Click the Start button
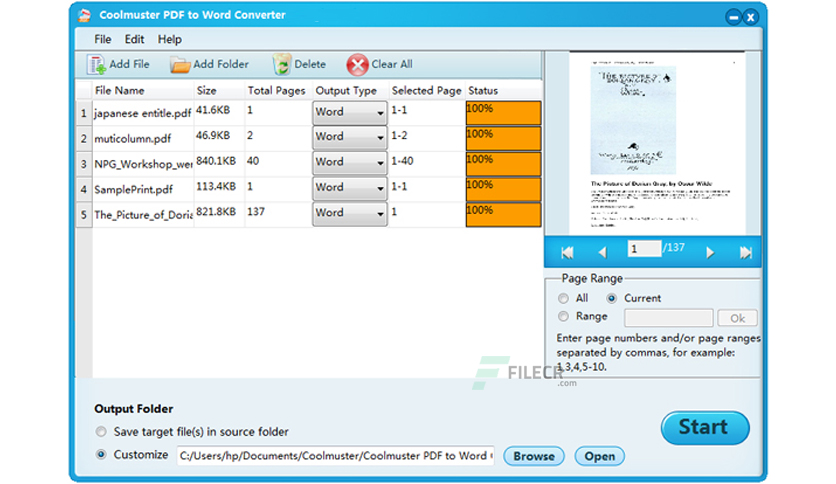Viewport: 836px width, 484px height. [705, 427]
